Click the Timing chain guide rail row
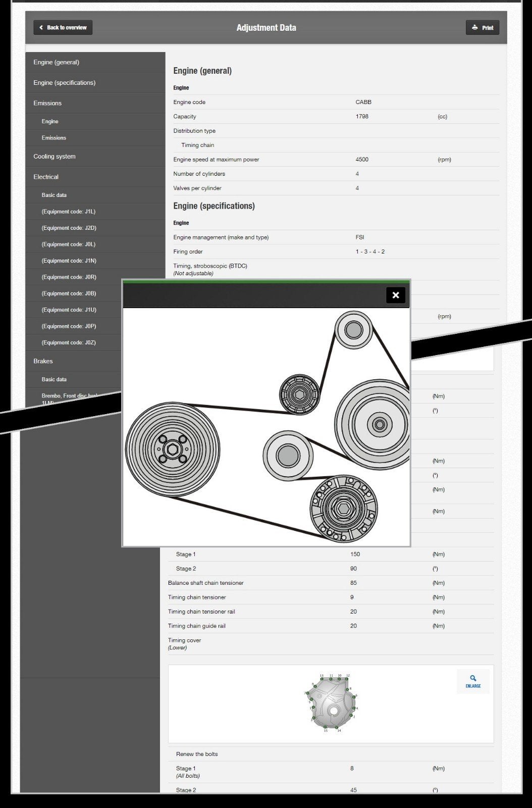 331,626
